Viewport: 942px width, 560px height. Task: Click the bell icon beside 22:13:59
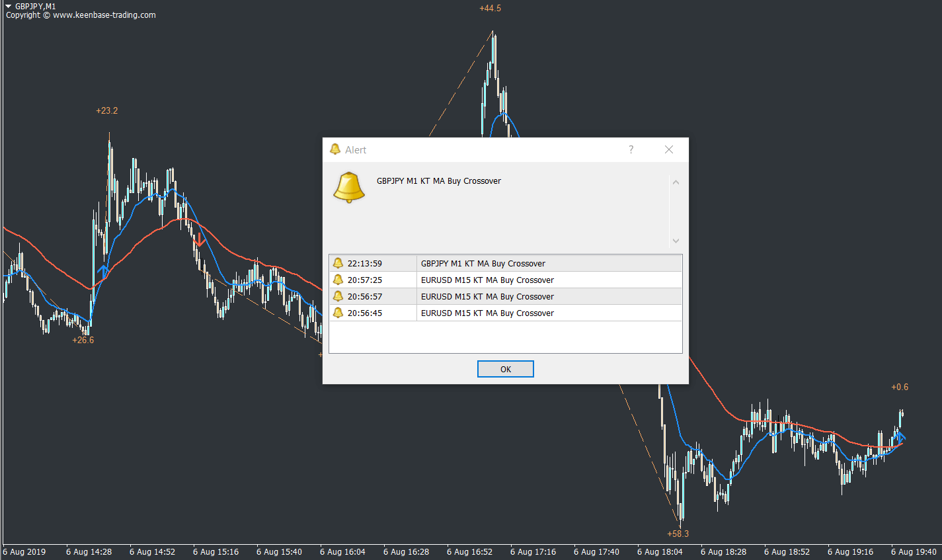338,263
